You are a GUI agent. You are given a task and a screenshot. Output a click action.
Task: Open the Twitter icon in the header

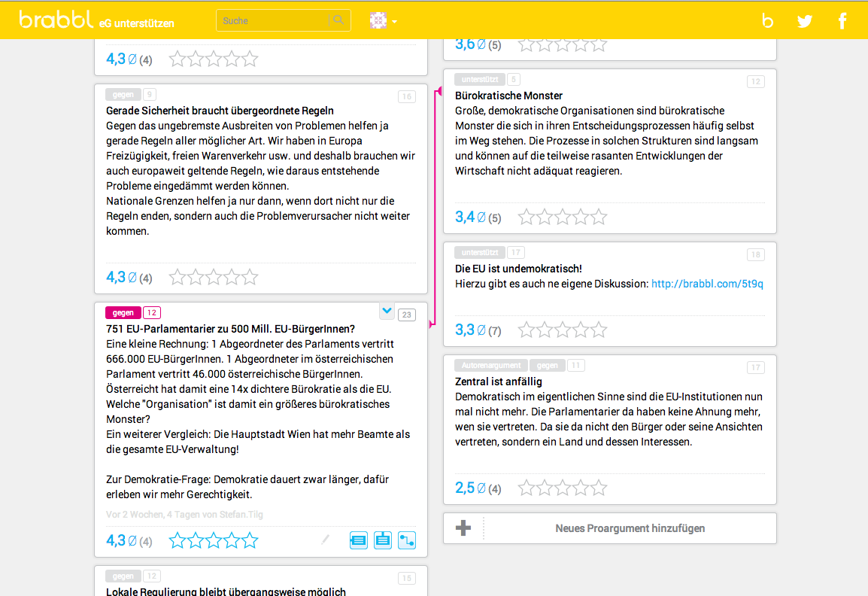[x=804, y=21]
